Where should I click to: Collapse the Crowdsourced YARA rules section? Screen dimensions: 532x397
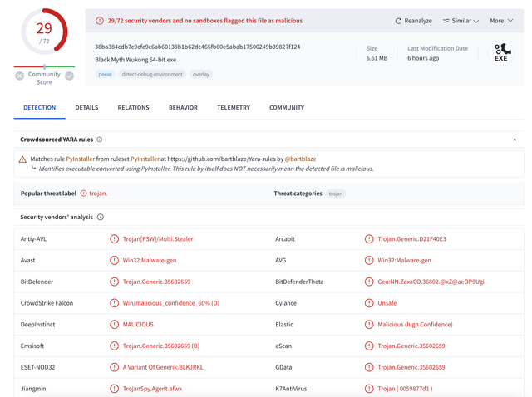[x=515, y=140]
